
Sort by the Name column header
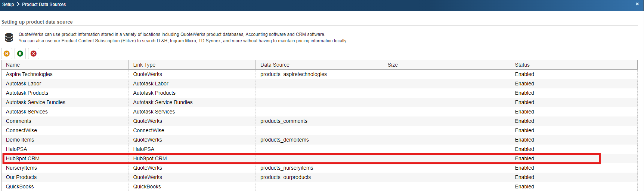pos(13,65)
